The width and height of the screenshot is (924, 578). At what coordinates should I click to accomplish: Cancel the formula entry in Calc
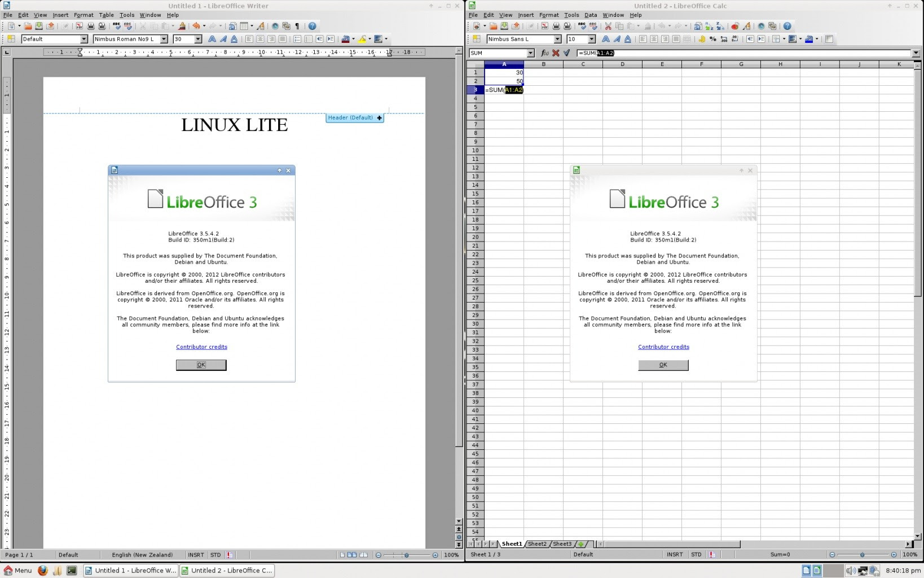point(556,52)
